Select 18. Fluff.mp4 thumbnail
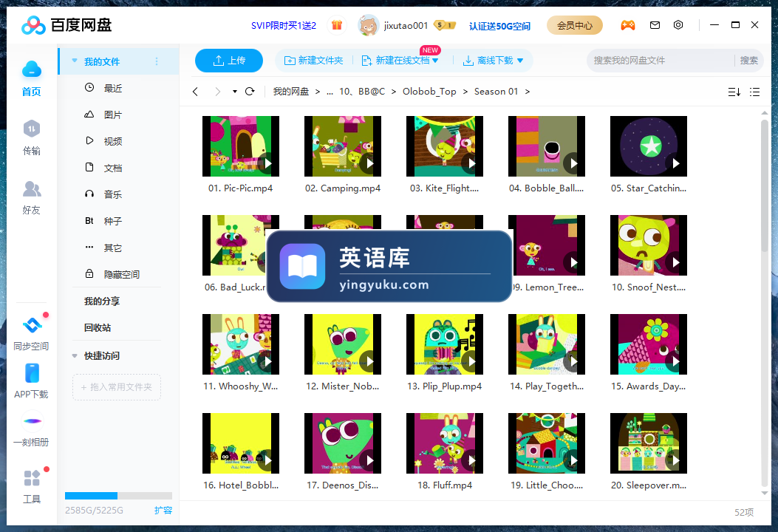 [x=445, y=443]
